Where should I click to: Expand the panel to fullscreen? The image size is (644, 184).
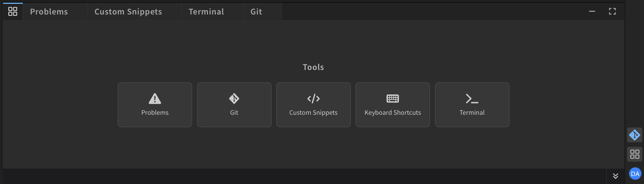[x=612, y=11]
